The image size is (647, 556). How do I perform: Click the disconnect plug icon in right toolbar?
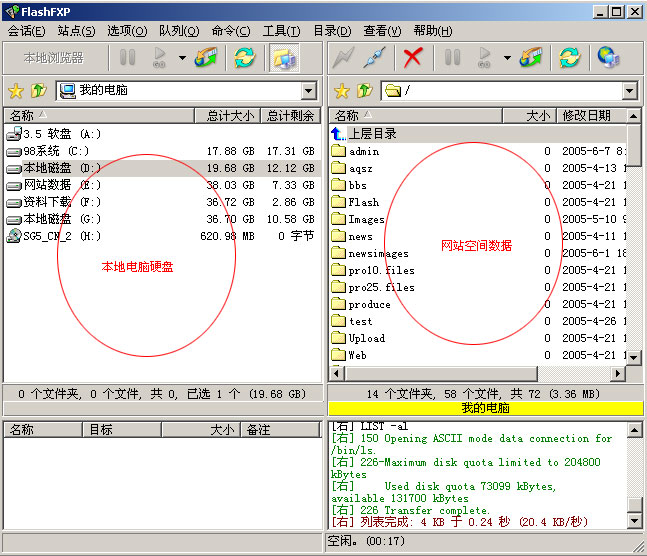click(376, 58)
